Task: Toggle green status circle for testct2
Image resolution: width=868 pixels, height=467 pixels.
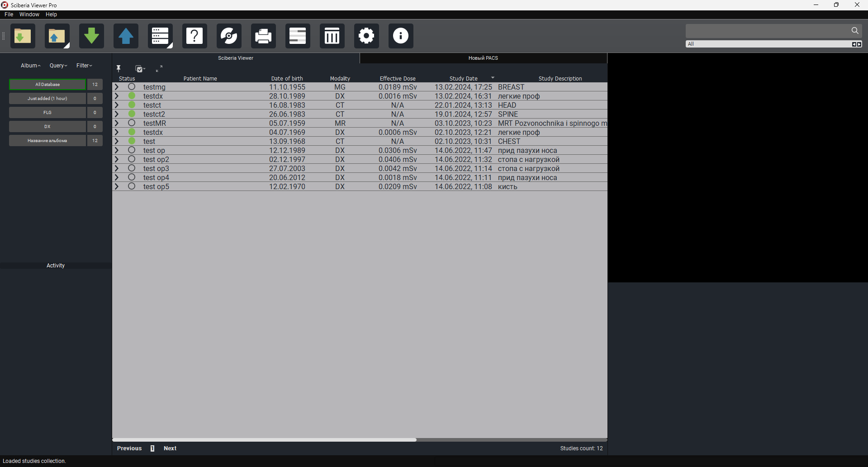Action: coord(132,114)
